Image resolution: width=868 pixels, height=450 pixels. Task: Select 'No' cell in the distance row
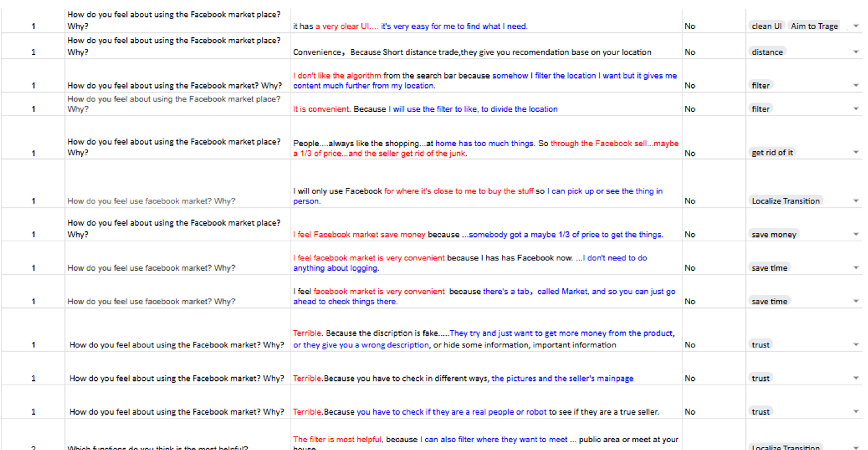(714, 46)
